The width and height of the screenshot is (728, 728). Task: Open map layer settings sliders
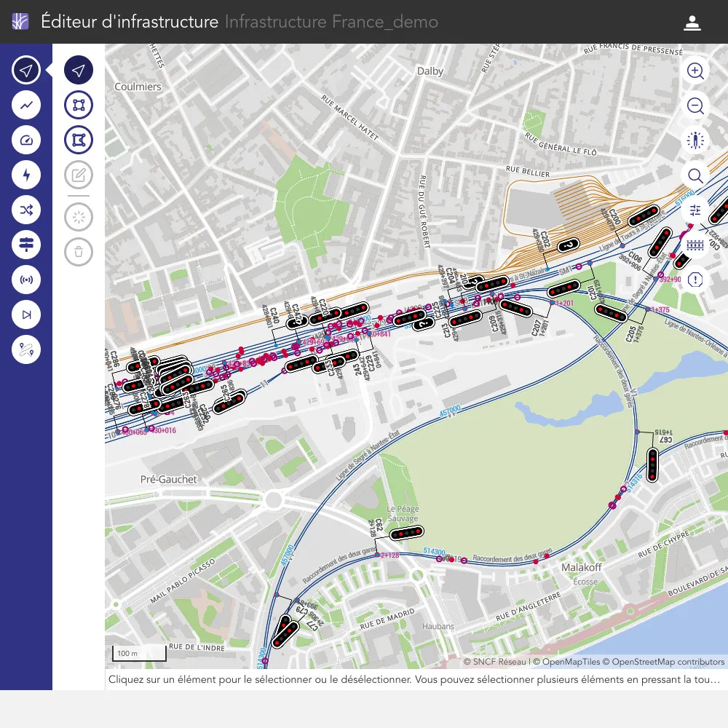click(x=695, y=210)
